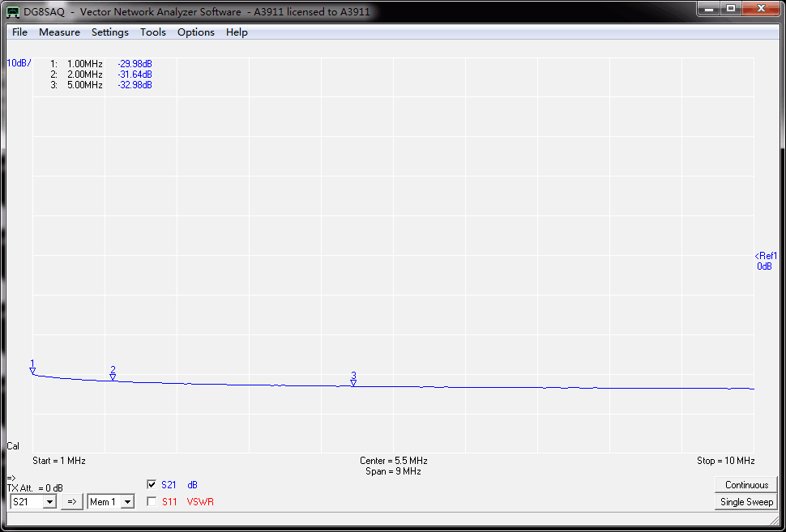
Task: Open the Options menu
Action: coord(196,32)
